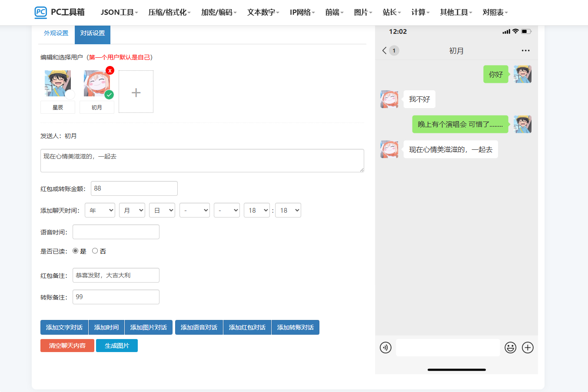Open the 其他工具 menu
The height and width of the screenshot is (392, 588).
point(456,12)
